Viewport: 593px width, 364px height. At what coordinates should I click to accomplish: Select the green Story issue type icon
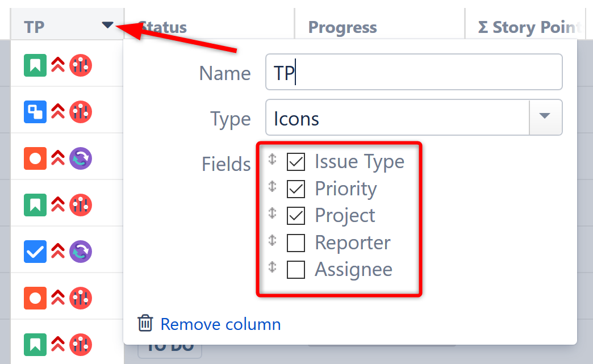35,65
